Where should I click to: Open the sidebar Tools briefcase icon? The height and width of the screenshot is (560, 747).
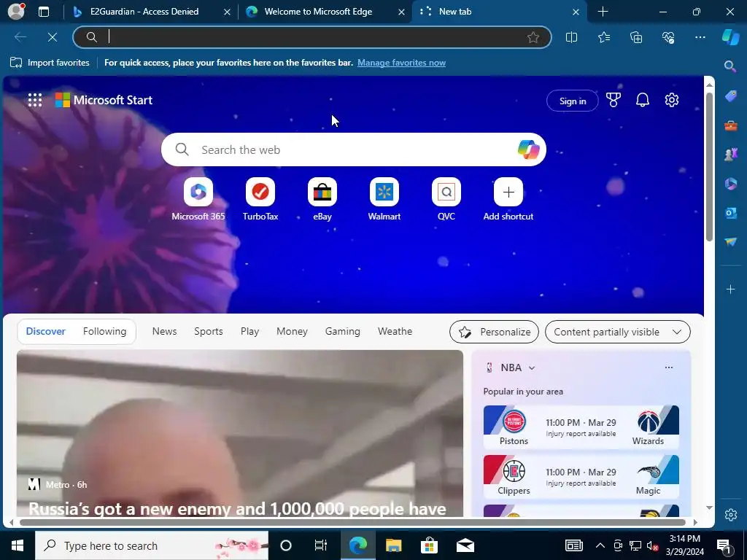[x=730, y=125]
